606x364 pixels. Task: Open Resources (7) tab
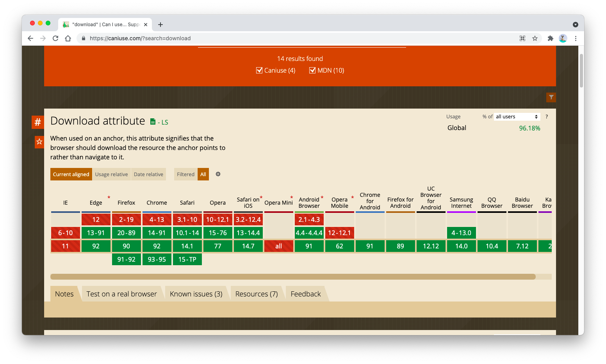pyautogui.click(x=257, y=294)
